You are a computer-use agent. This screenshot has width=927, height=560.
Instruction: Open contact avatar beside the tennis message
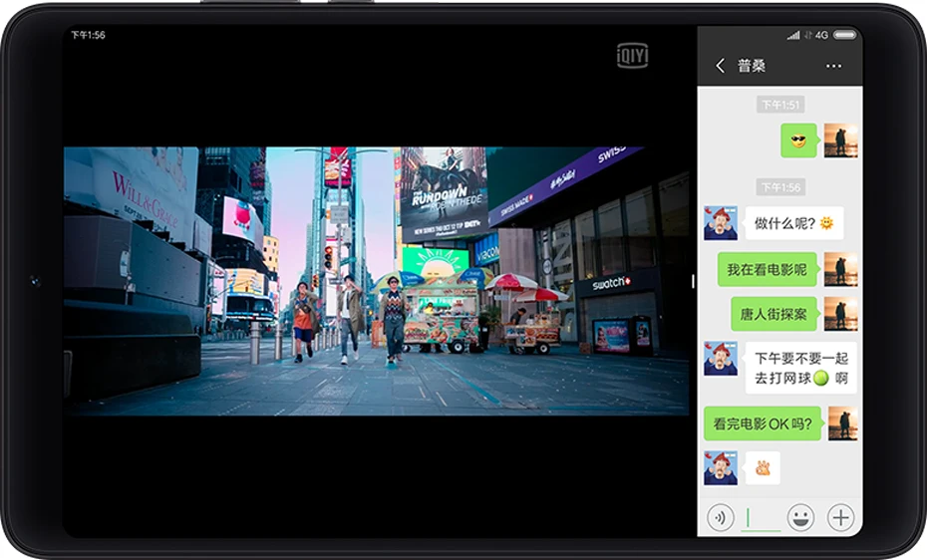(x=721, y=359)
